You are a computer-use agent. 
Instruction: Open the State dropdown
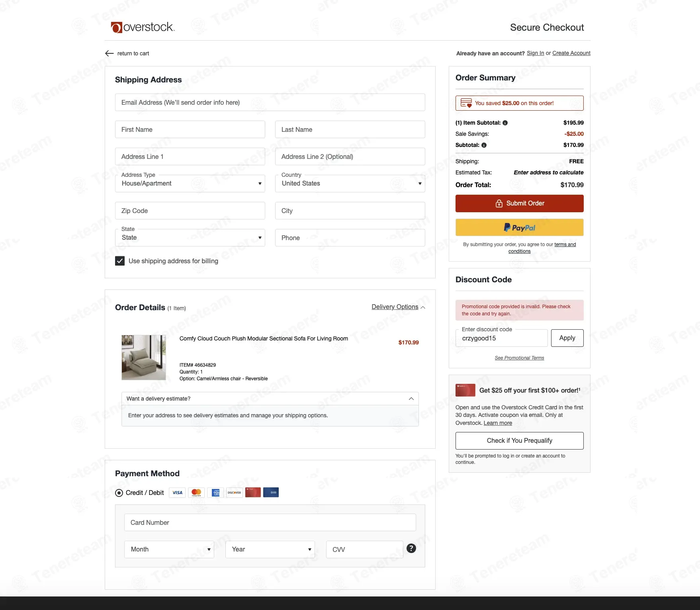pyautogui.click(x=190, y=238)
